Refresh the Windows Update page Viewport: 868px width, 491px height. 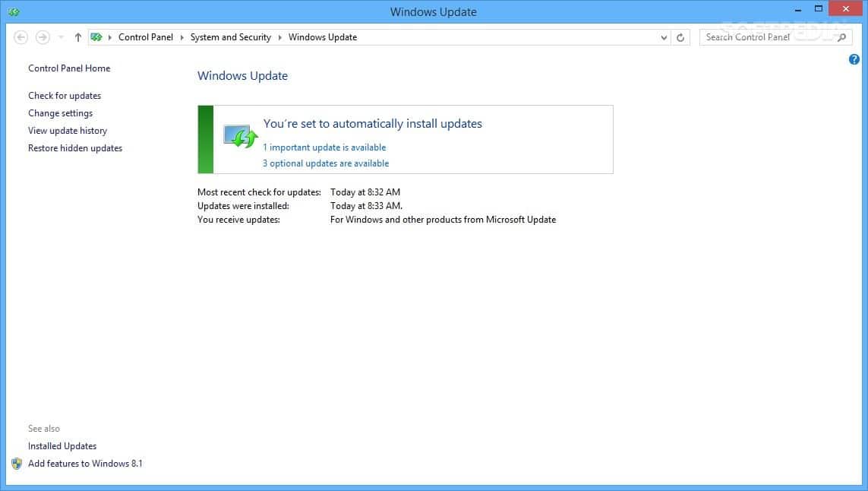(680, 37)
